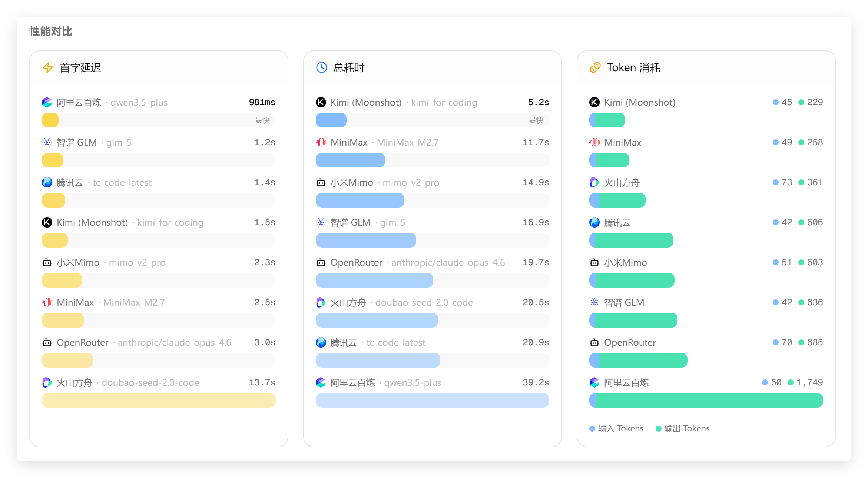Click the coin icon beside Token 消耗
The image size is (868, 478).
click(x=595, y=67)
